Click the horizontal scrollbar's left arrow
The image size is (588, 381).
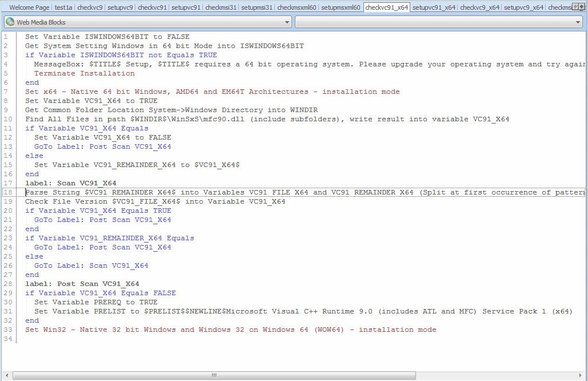6,375
